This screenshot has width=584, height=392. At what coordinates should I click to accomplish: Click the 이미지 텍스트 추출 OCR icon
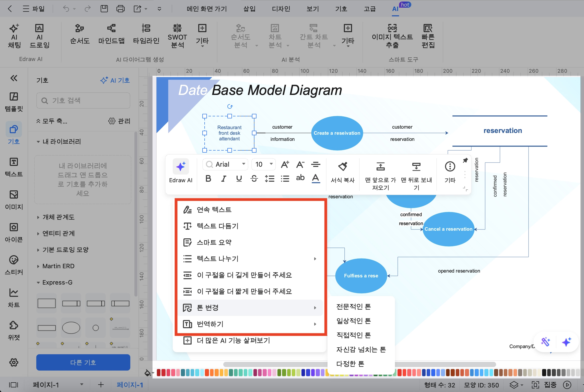coord(392,28)
